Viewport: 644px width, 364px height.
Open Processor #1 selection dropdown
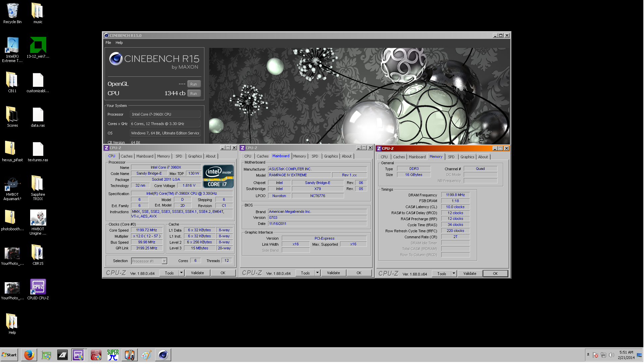click(x=149, y=261)
